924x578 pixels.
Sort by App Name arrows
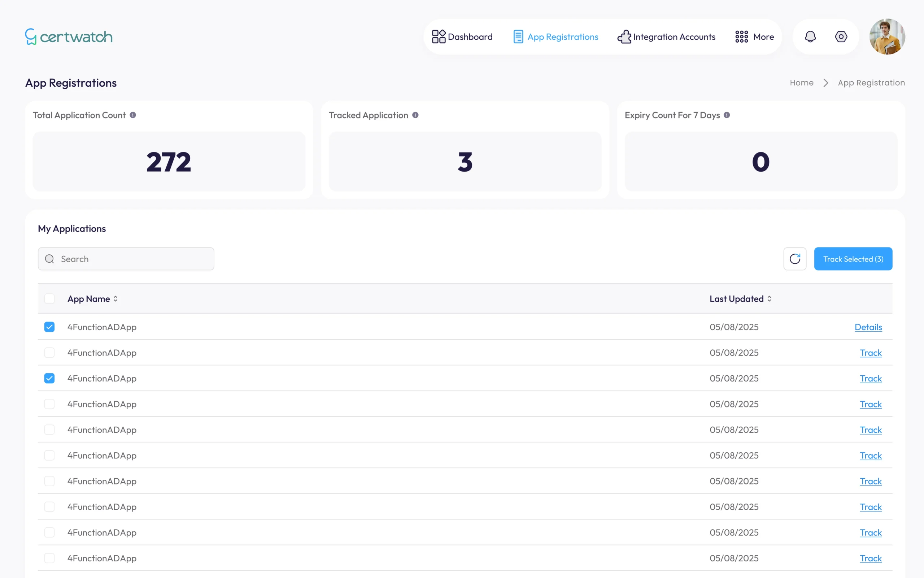pyautogui.click(x=115, y=299)
